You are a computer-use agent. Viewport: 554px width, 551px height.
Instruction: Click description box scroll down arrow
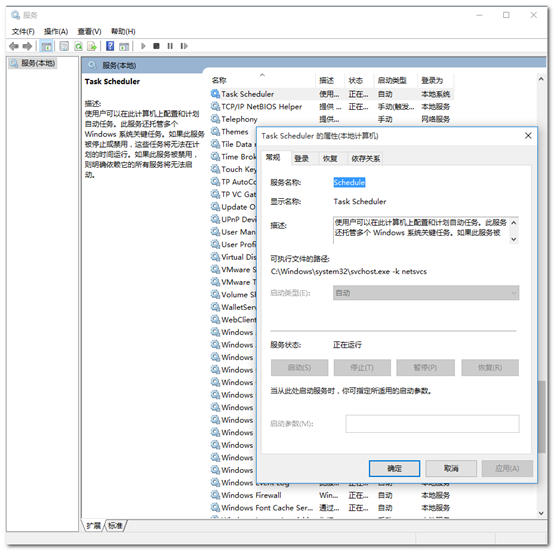click(514, 239)
